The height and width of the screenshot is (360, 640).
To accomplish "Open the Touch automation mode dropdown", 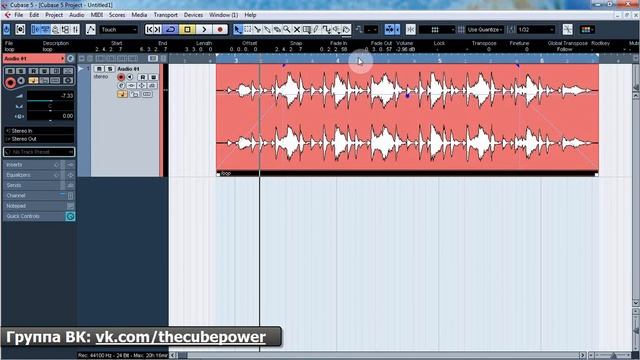I will coord(119,29).
